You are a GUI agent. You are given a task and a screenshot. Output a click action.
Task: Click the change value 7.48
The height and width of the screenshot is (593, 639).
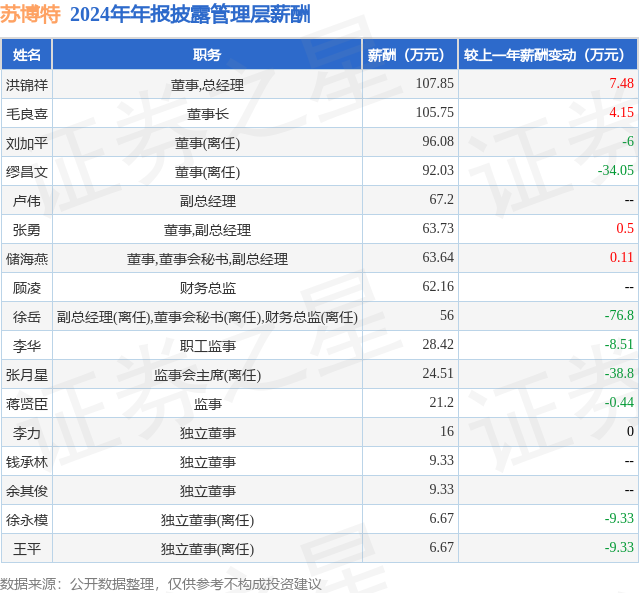621,84
